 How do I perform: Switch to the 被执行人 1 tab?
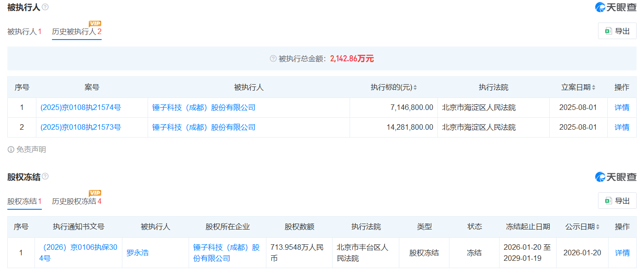[x=24, y=32]
